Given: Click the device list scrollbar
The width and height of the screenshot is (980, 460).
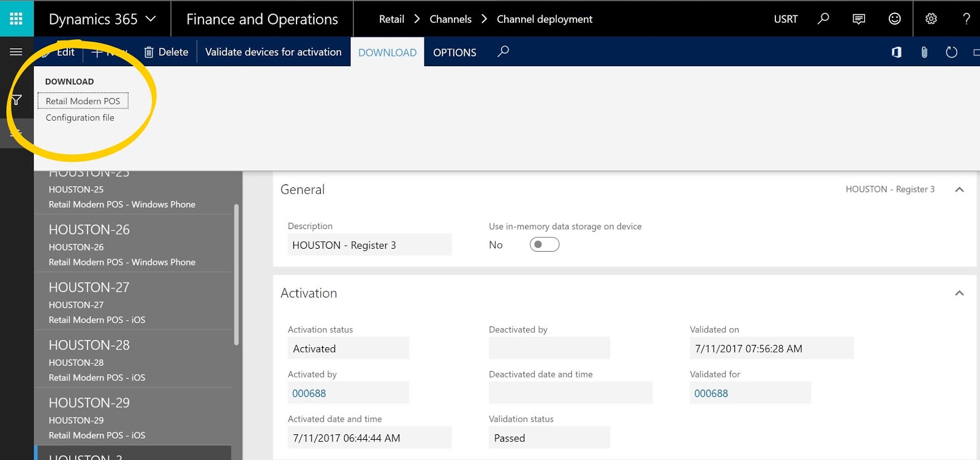Looking at the screenshot, I should click(236, 274).
